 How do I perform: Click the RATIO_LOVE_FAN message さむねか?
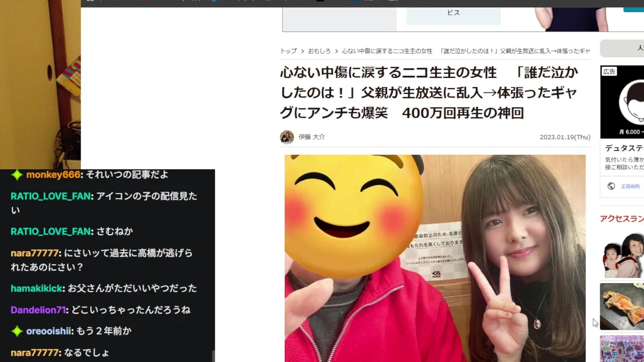click(114, 232)
